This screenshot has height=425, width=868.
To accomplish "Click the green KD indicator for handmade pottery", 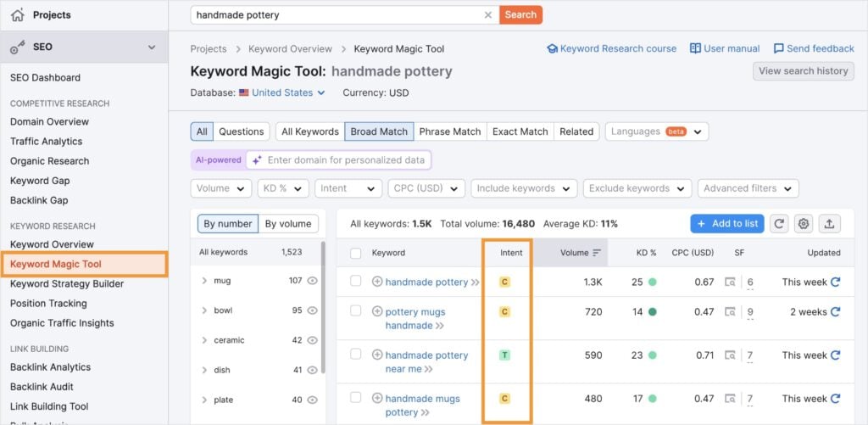I will click(x=652, y=282).
